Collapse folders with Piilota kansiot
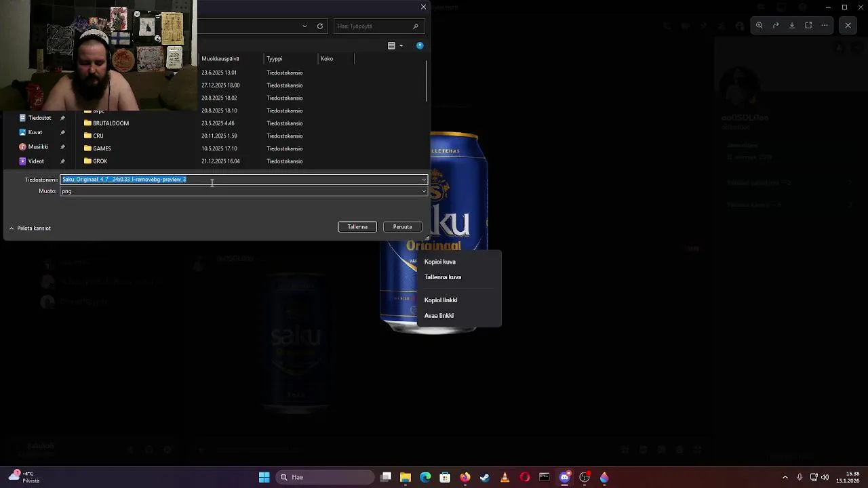This screenshot has height=488, width=868. (x=30, y=228)
